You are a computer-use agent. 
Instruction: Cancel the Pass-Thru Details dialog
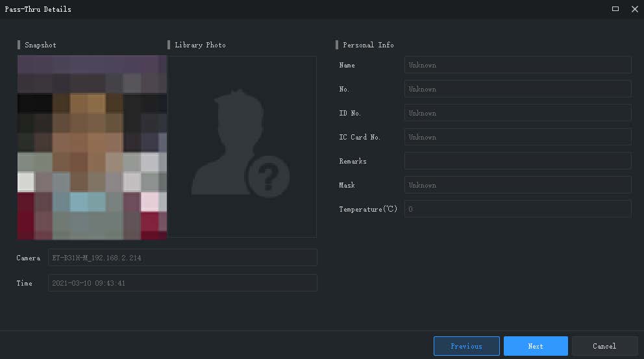tap(604, 346)
